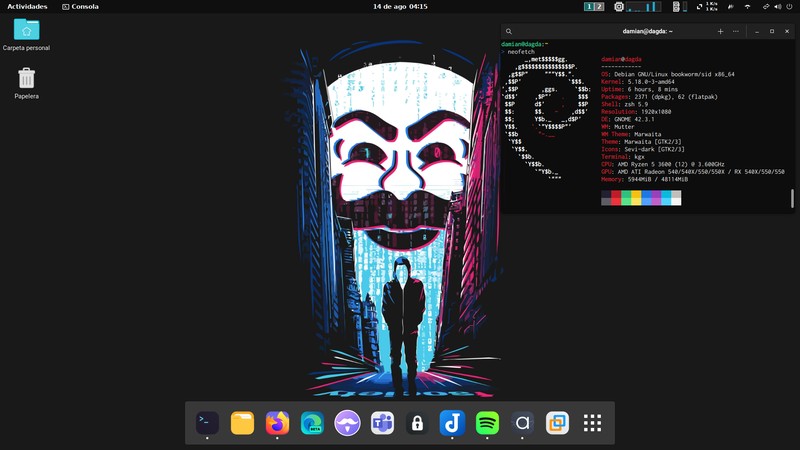Viewport: 800px width, 450px height.
Task: Open the terminal app in the dock
Action: point(207,423)
